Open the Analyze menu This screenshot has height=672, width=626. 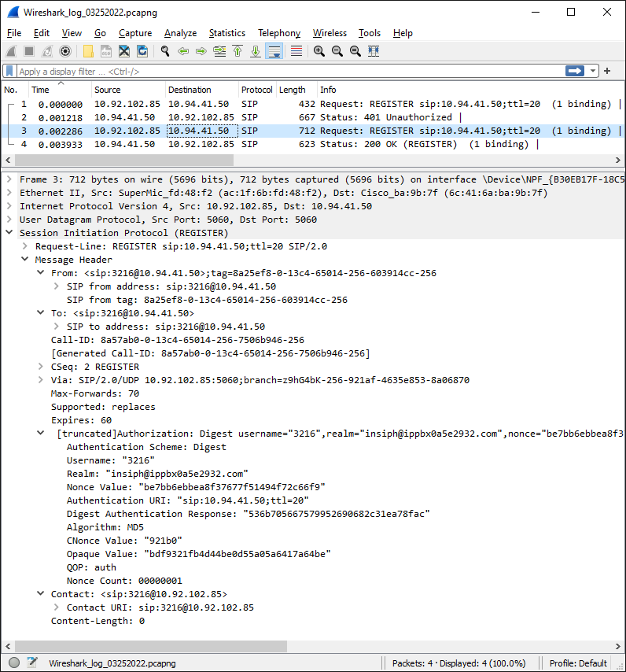pos(180,33)
